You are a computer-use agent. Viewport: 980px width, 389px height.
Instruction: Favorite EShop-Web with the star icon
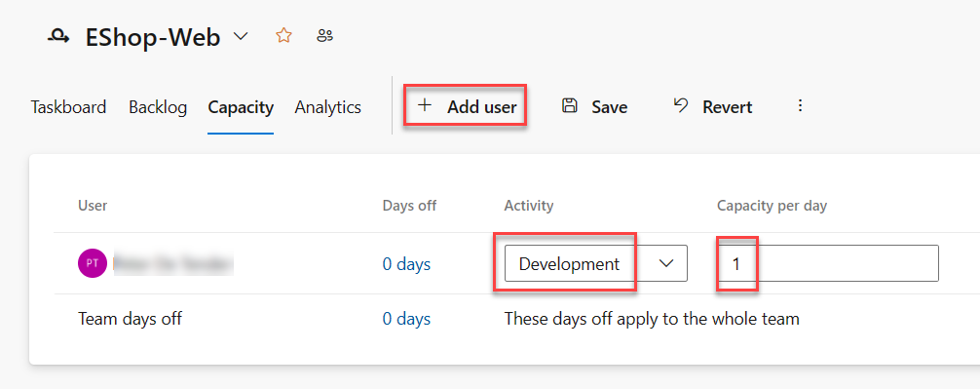click(283, 36)
